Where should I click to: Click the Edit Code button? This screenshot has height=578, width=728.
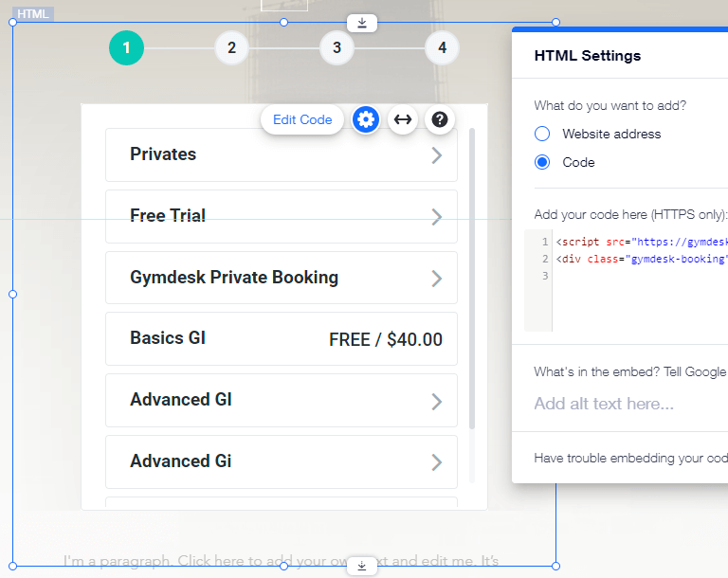302,119
